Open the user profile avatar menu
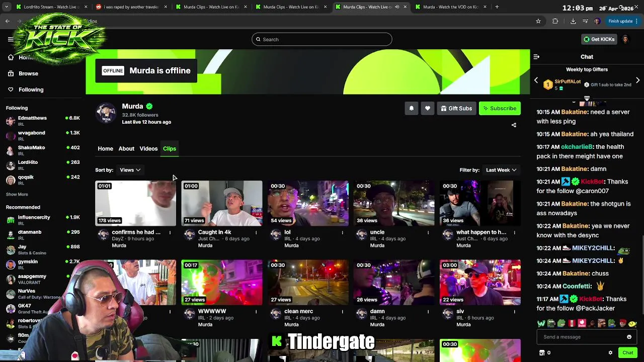 pos(625,39)
